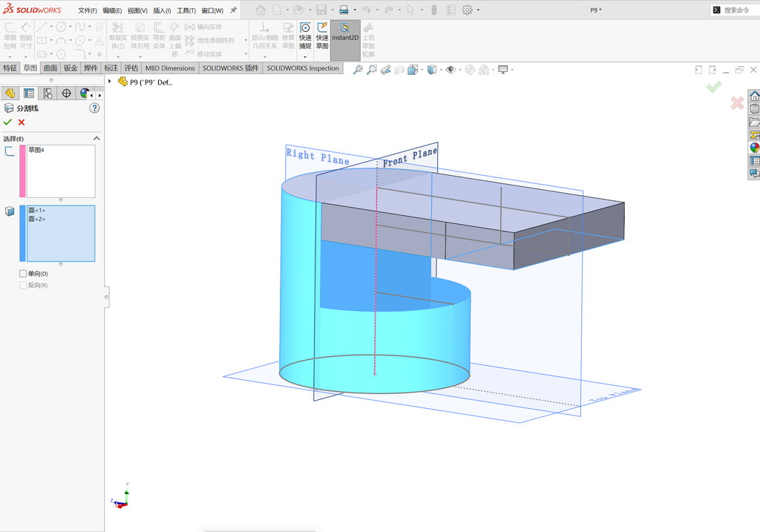Viewport: 760px width, 532px height.
Task: Open the View Settings dropdown arrow
Action: tap(512, 70)
